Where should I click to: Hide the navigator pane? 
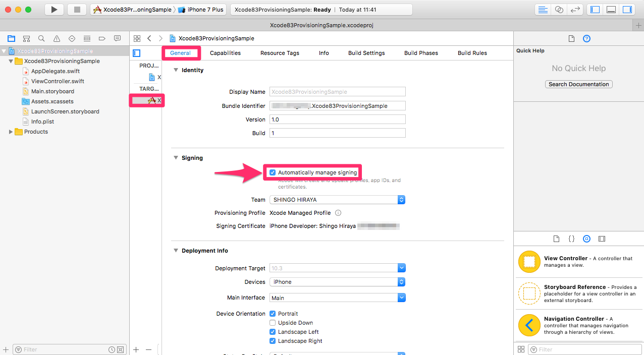tap(595, 10)
